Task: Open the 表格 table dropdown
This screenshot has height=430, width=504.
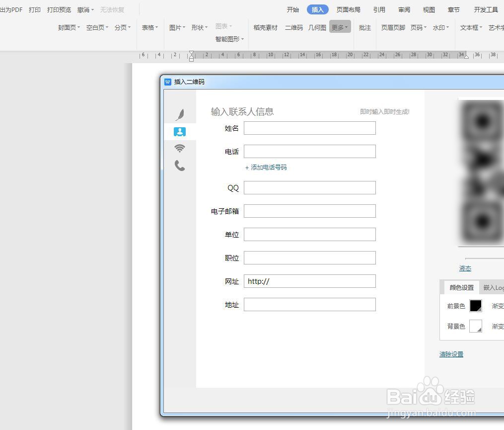Action: point(150,28)
